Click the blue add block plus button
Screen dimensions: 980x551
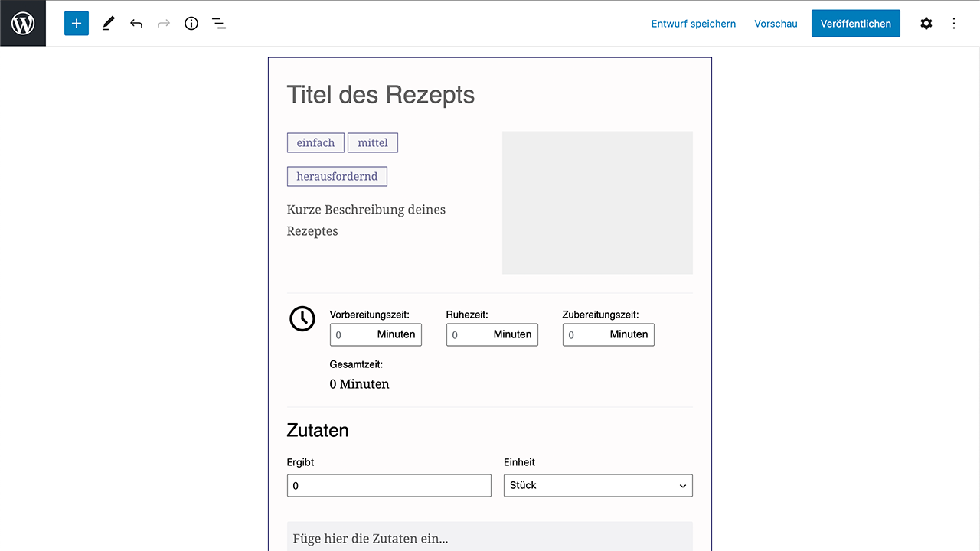click(x=77, y=23)
